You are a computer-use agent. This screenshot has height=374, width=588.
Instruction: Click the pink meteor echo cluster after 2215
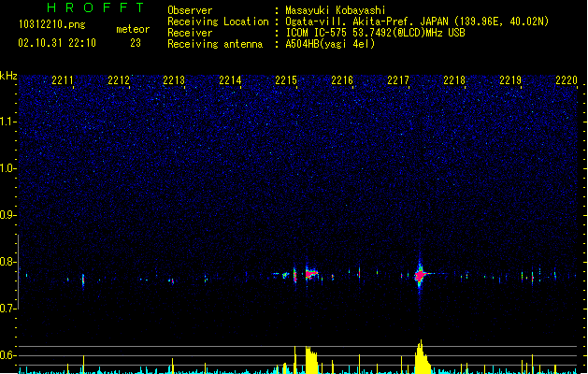pyautogui.click(x=310, y=274)
